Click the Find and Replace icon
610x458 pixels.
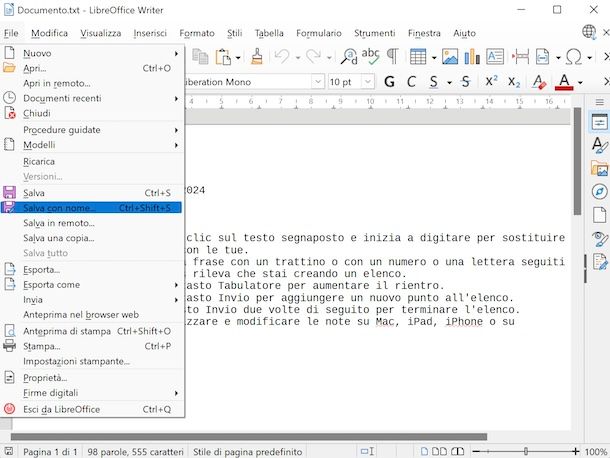click(x=348, y=57)
